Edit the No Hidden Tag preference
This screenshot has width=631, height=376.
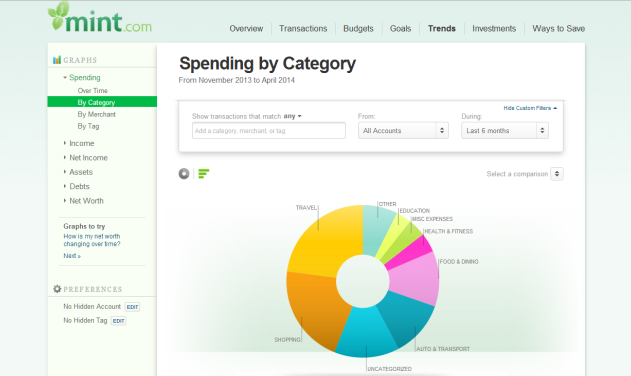click(x=118, y=321)
